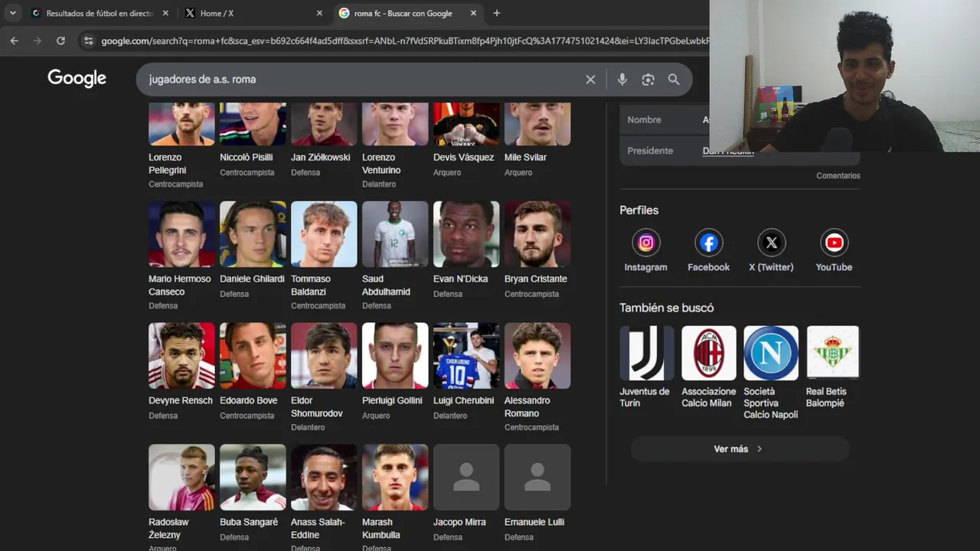Select Eldor Shomurodov photo
Image resolution: width=980 pixels, height=551 pixels.
click(x=324, y=356)
